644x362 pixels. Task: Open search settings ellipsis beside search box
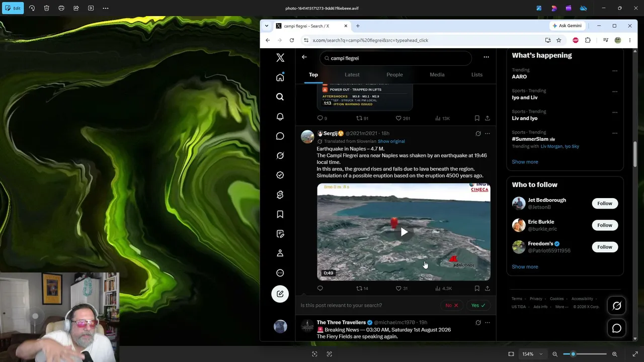(x=486, y=57)
